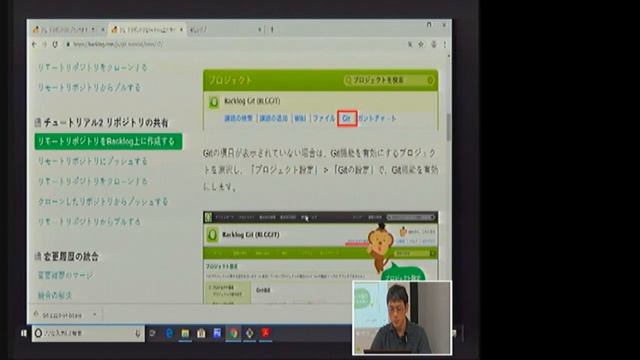Click the diamond-shaped taskbar icon beside Chrome

pyautogui.click(x=249, y=333)
